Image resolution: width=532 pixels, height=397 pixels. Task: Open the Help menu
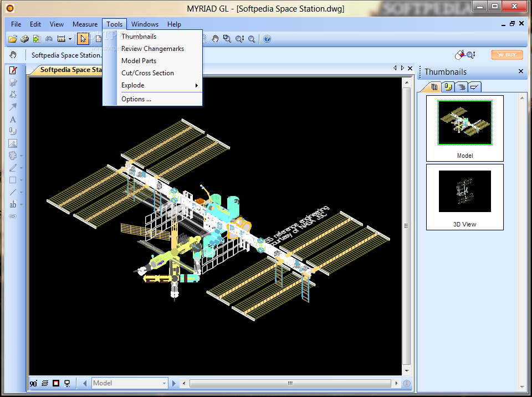pos(174,24)
